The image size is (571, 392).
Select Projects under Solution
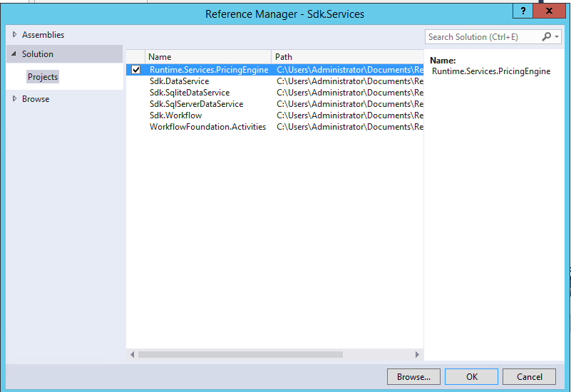click(x=43, y=77)
